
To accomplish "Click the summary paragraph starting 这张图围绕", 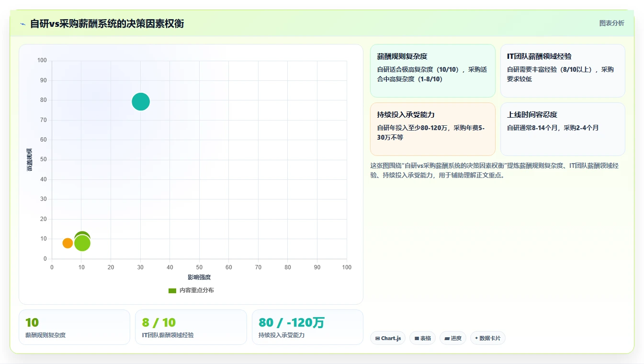I will [495, 170].
